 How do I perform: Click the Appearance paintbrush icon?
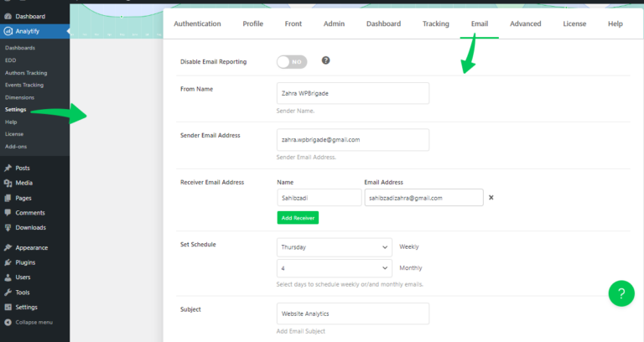point(8,247)
